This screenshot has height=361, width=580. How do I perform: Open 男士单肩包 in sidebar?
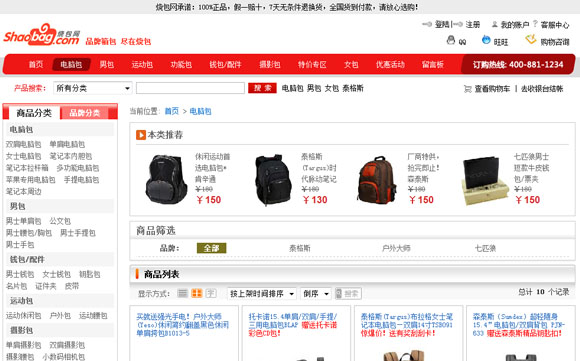coord(23,221)
